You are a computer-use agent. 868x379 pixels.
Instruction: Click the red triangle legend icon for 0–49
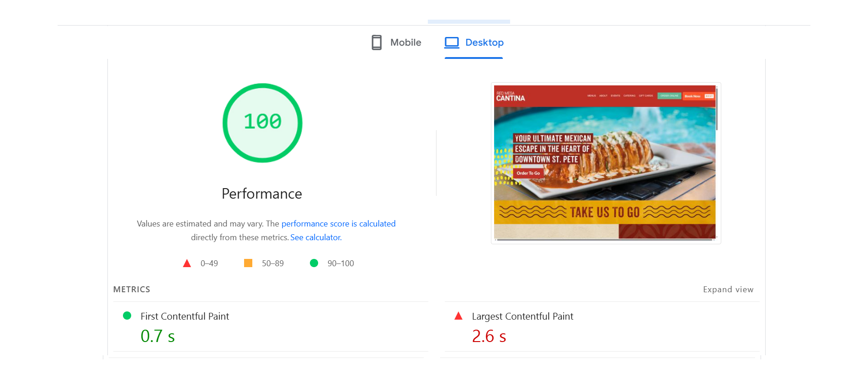coord(187,263)
